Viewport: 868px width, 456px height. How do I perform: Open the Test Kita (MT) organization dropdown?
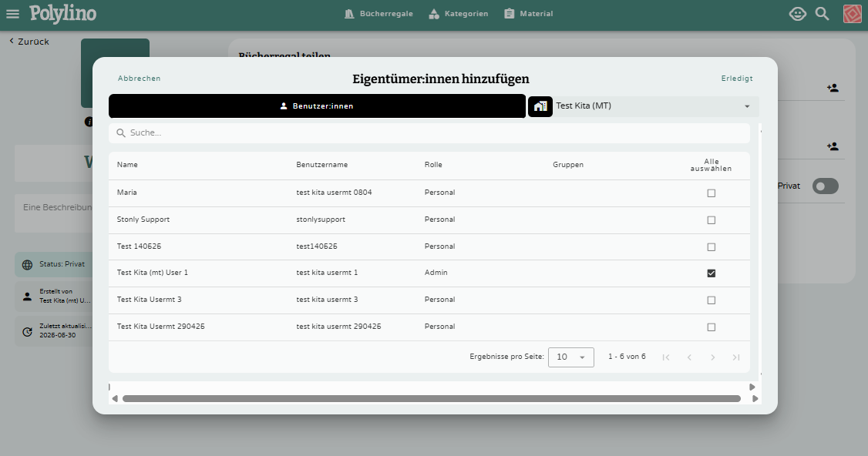(656, 106)
